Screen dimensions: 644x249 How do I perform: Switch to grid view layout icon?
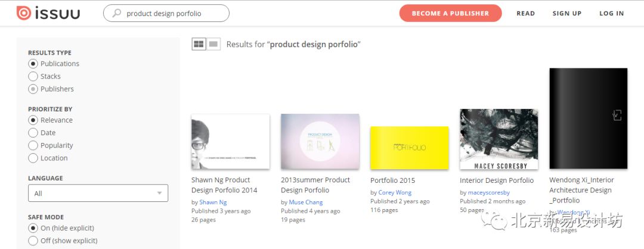coord(199,44)
